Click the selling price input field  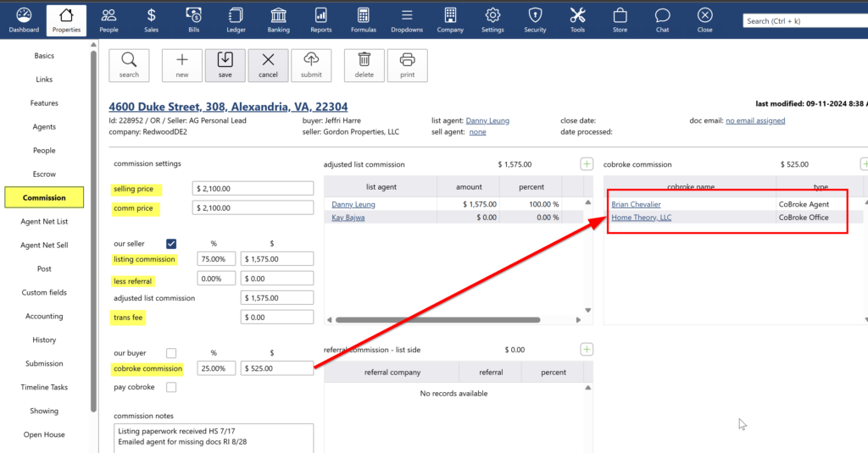(x=253, y=189)
